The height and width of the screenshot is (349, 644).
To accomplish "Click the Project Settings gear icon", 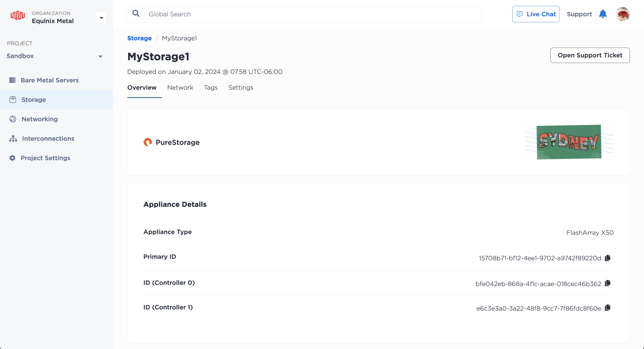I will click(x=12, y=158).
